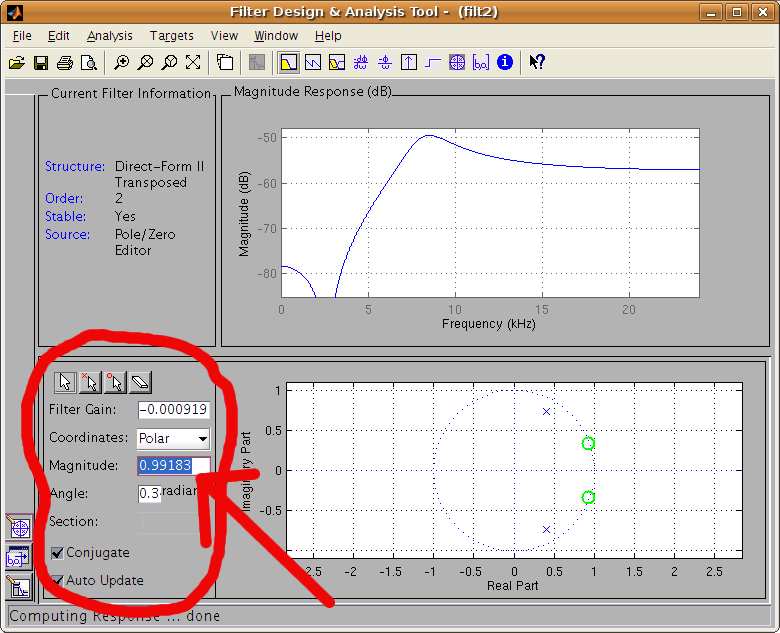
Task: Click the full view analysis page icon
Action: click(225, 63)
